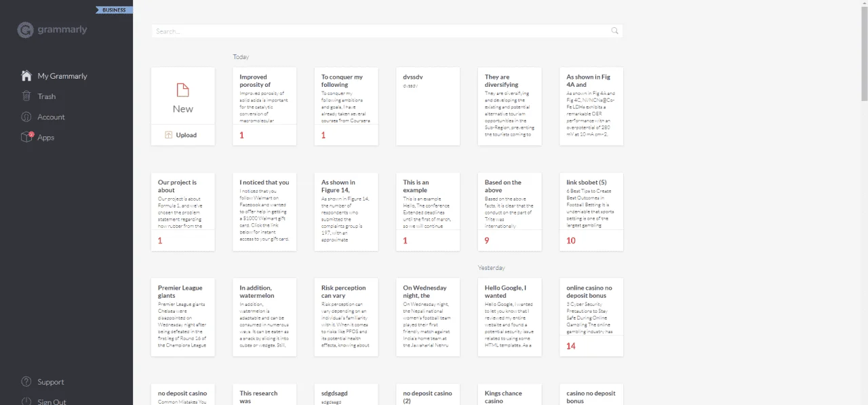Click the 'Today' section heading
Viewport: 868px width, 405px height.
click(x=241, y=57)
